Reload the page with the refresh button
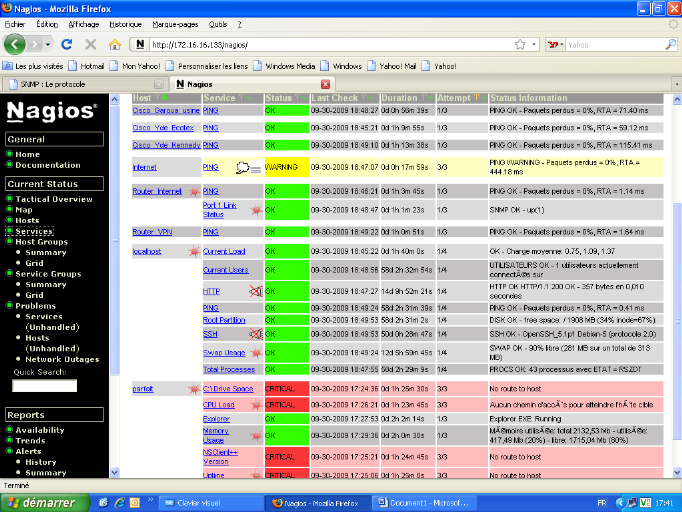Image resolution: width=682 pixels, height=512 pixels. [67, 45]
